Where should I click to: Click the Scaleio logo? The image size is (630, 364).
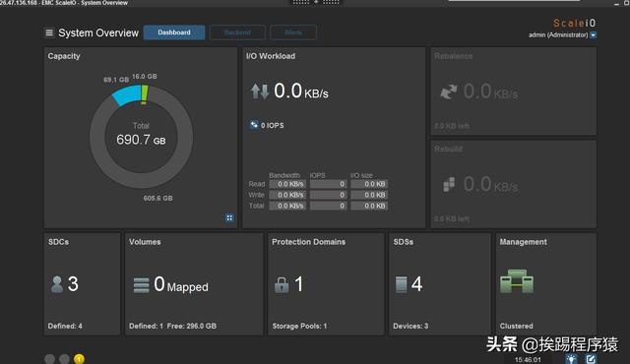point(574,23)
